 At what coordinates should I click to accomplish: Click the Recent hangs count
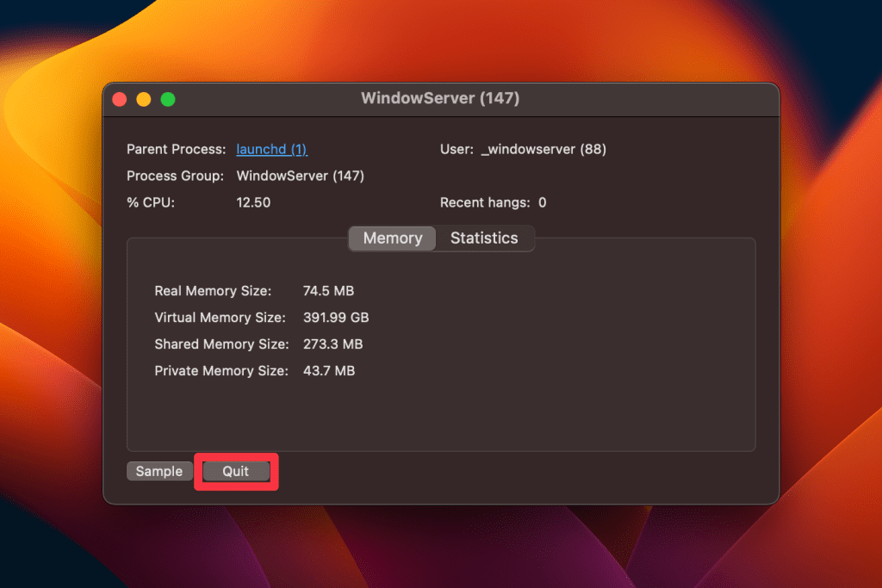click(x=543, y=202)
